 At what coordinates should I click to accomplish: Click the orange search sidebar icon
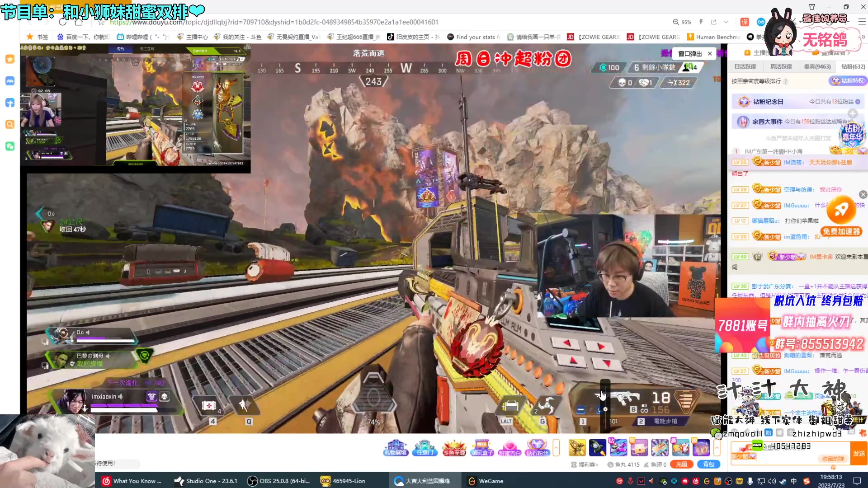point(10,124)
